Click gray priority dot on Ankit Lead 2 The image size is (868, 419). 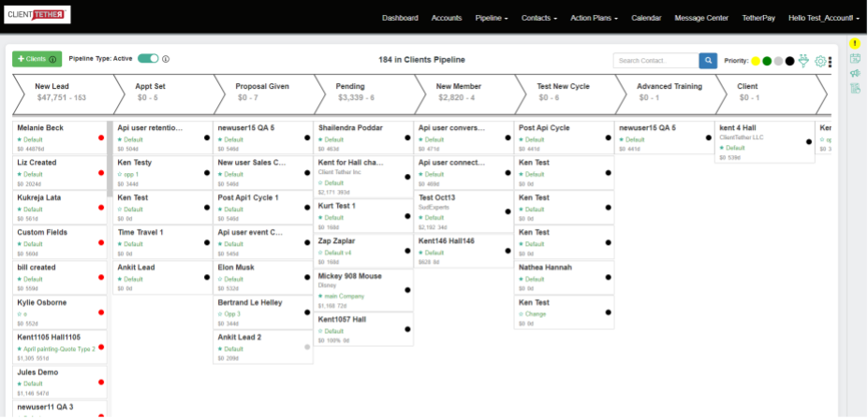(307, 347)
